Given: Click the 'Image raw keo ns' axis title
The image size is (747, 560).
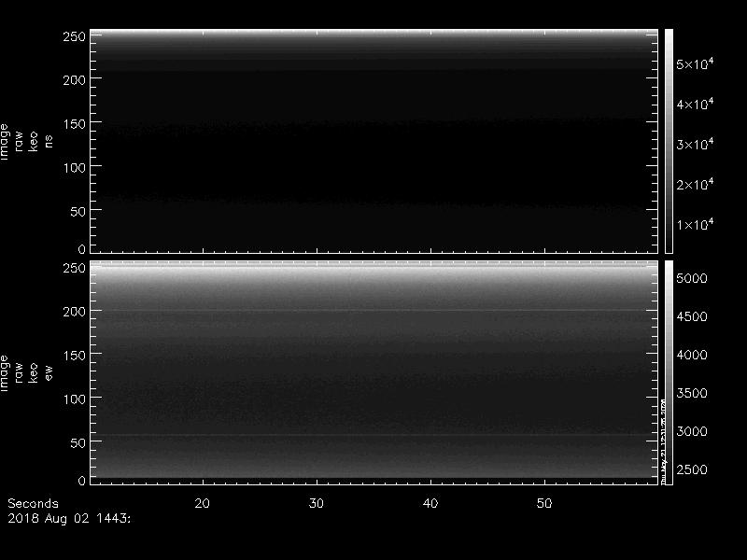Looking at the screenshot, I should [26, 142].
